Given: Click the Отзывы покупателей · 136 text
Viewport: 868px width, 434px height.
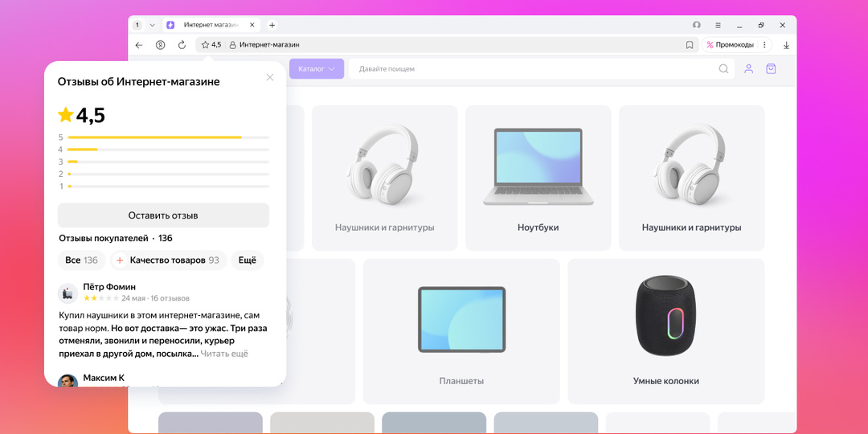Looking at the screenshot, I should click(116, 239).
